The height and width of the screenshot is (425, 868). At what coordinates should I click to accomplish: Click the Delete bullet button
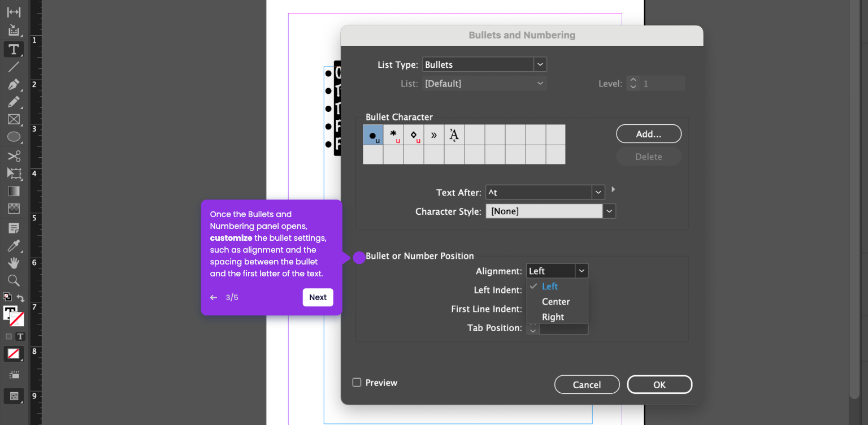(x=649, y=157)
